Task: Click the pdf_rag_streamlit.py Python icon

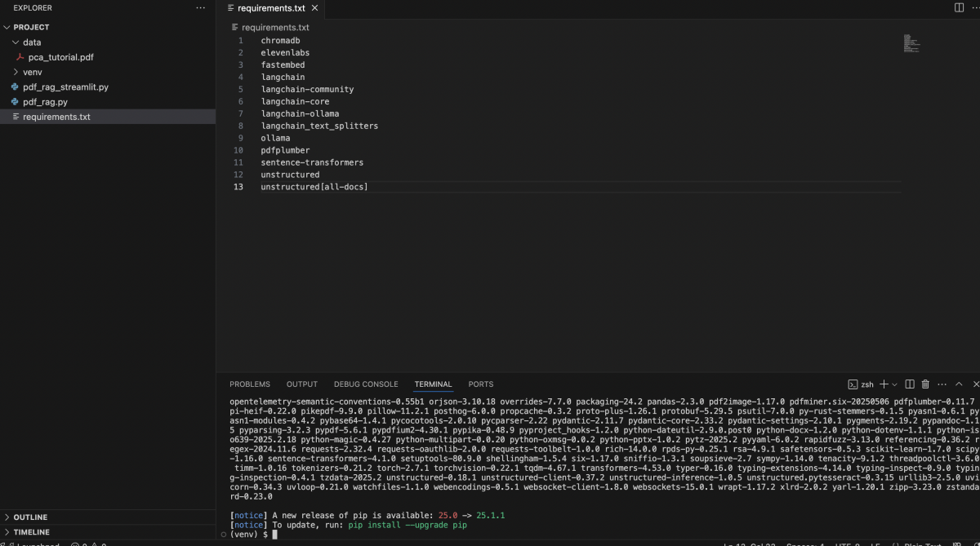Action: pos(15,87)
